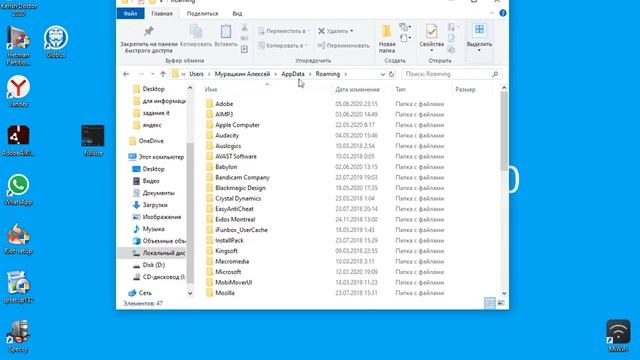
Task: Select the Bandicam Company folder
Action: click(242, 177)
